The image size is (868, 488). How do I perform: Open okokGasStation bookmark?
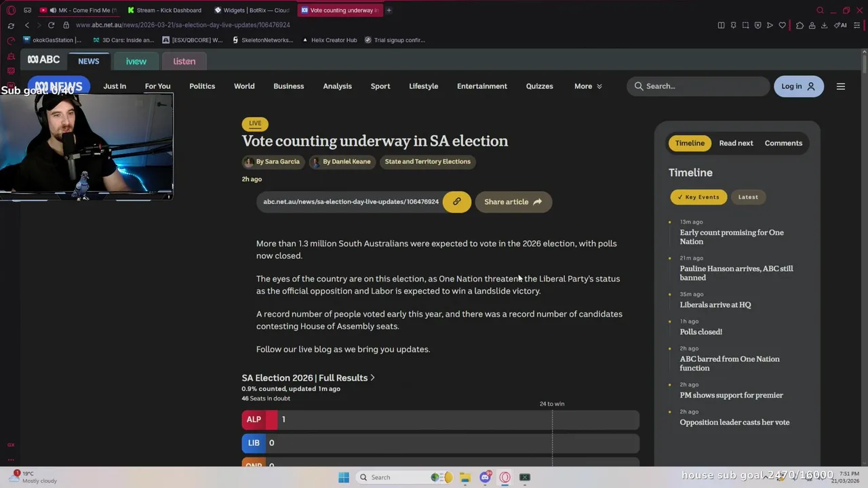click(x=52, y=40)
